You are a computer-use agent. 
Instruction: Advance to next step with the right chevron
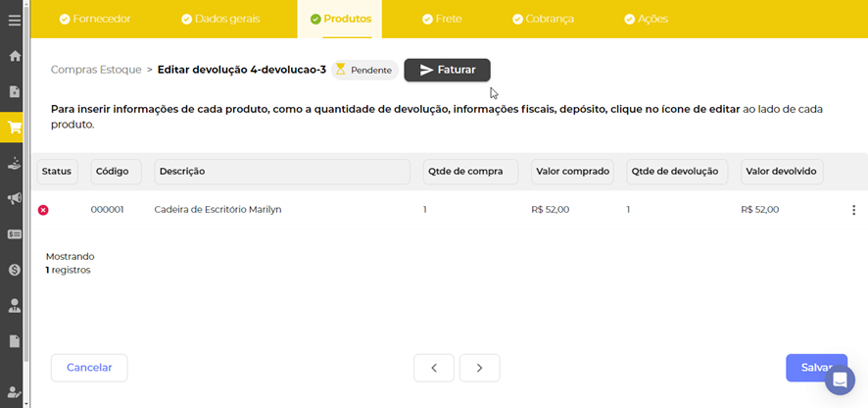point(479,368)
